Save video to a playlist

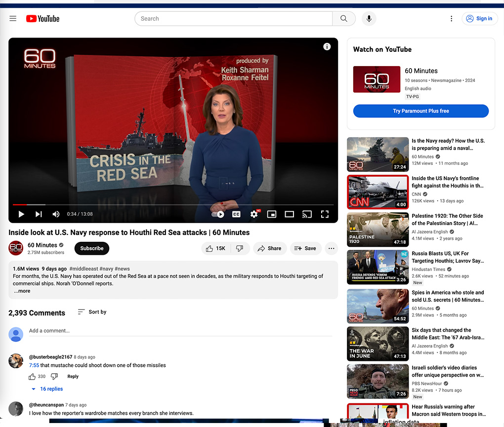click(x=305, y=248)
